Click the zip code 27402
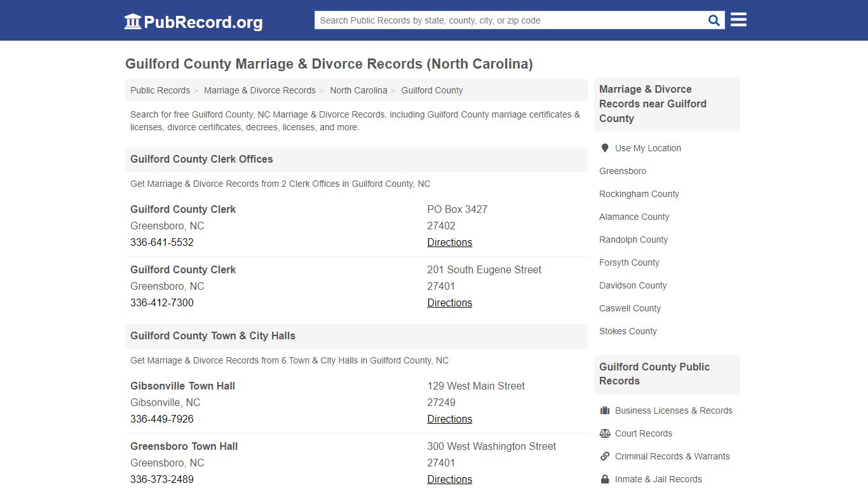 point(441,226)
